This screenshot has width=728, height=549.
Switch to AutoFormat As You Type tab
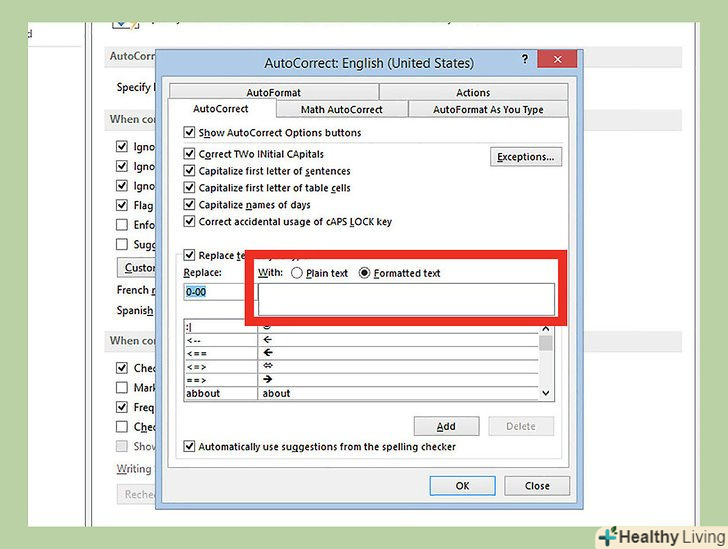point(488,110)
